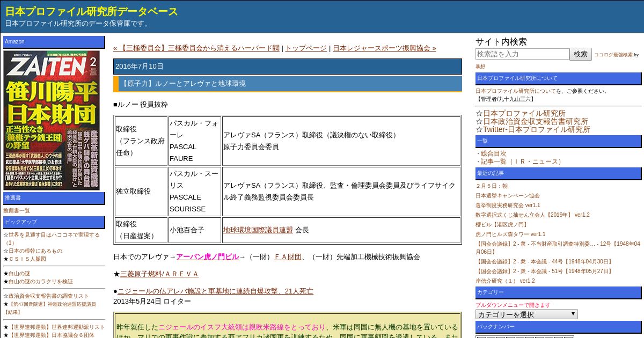Viewport: 644px width, 338px height.
Task: Click the 2016年7月10日 date header
Action: tap(288, 67)
